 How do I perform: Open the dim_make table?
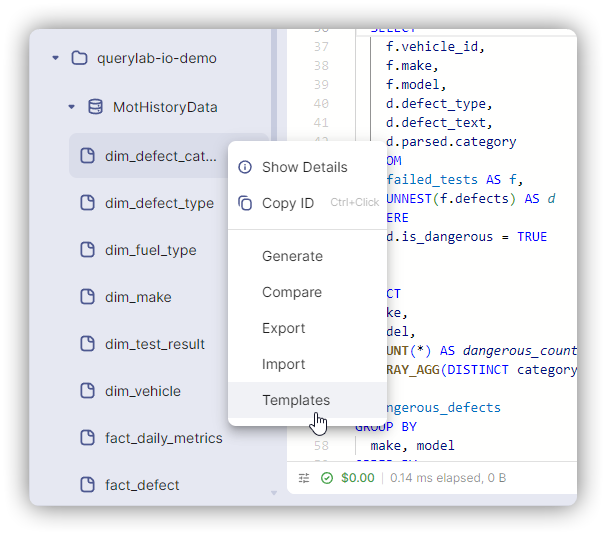[138, 297]
